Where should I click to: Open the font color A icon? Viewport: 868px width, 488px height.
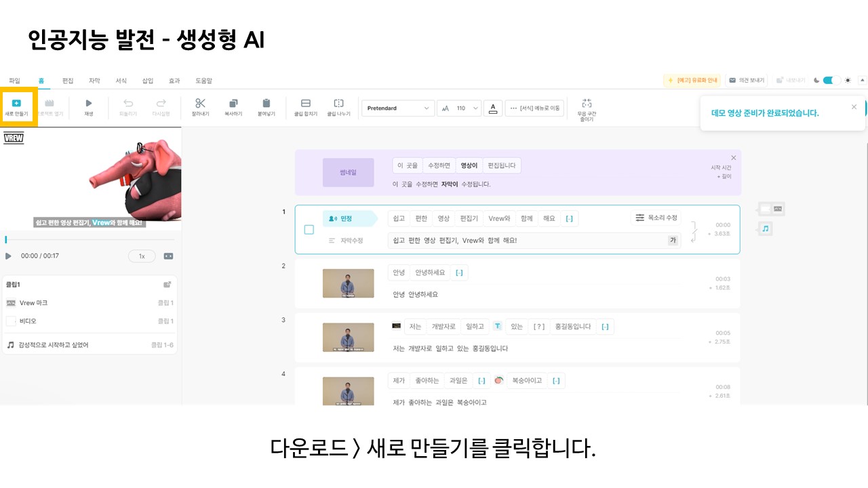click(x=493, y=108)
